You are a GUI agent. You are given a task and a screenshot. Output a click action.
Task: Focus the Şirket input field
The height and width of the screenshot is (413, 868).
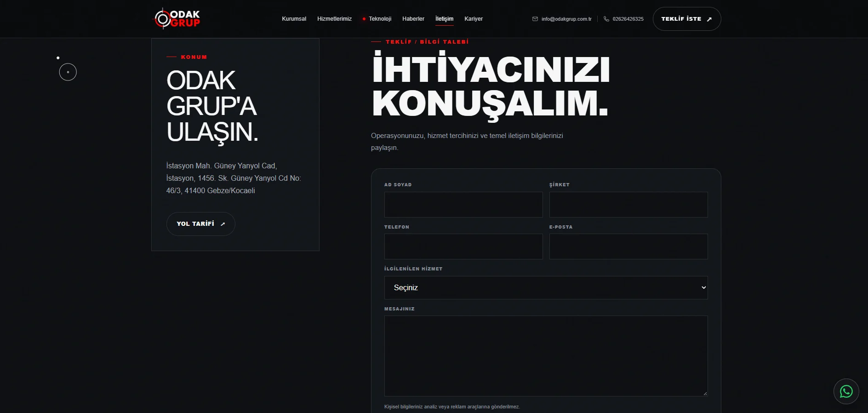pos(628,205)
